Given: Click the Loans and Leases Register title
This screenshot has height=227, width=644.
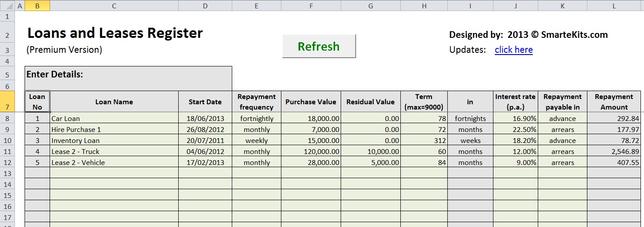Looking at the screenshot, I should point(115,33).
